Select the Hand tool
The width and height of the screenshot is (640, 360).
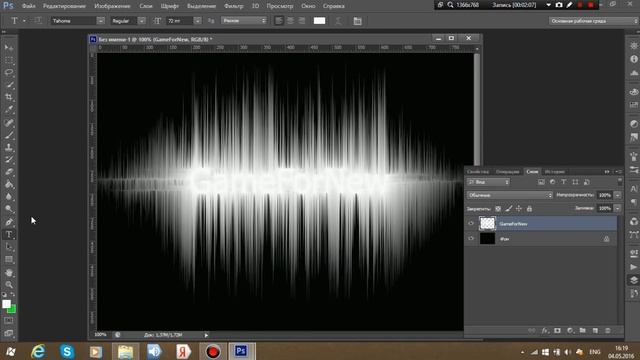click(9, 272)
